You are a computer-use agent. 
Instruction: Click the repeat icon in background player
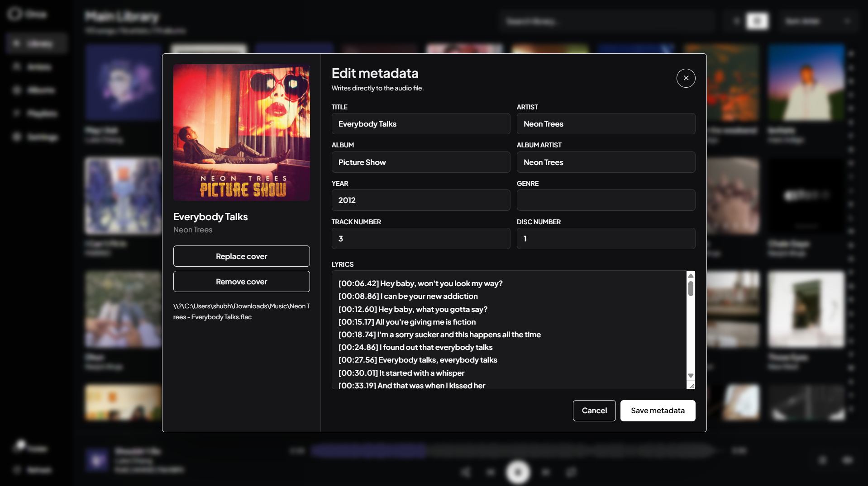tap(571, 472)
